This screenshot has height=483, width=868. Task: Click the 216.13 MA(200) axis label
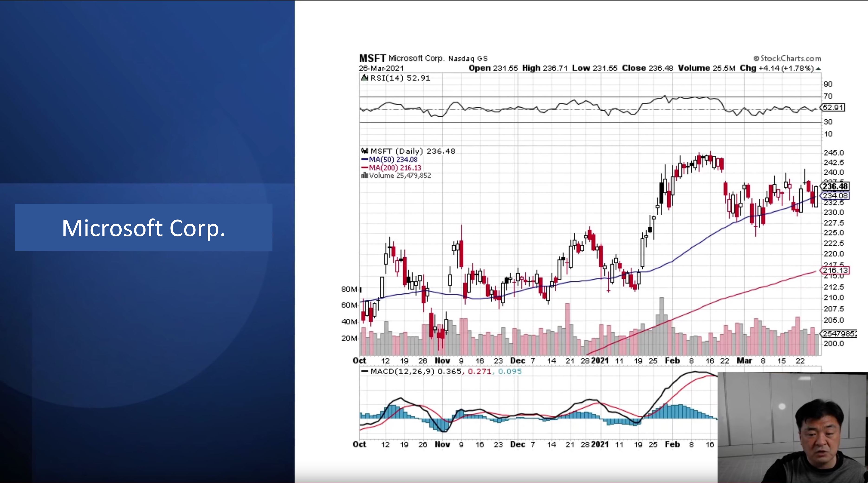[x=835, y=270]
